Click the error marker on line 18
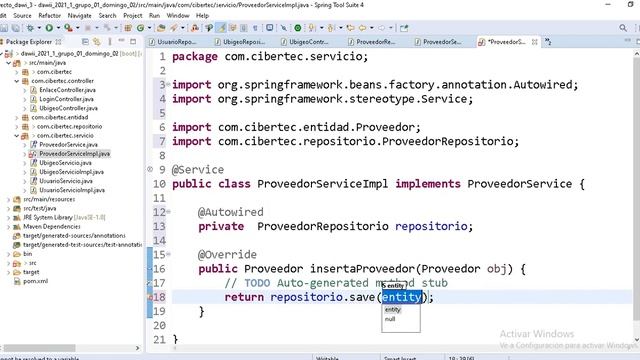This screenshot has height=360, width=640. click(x=150, y=297)
